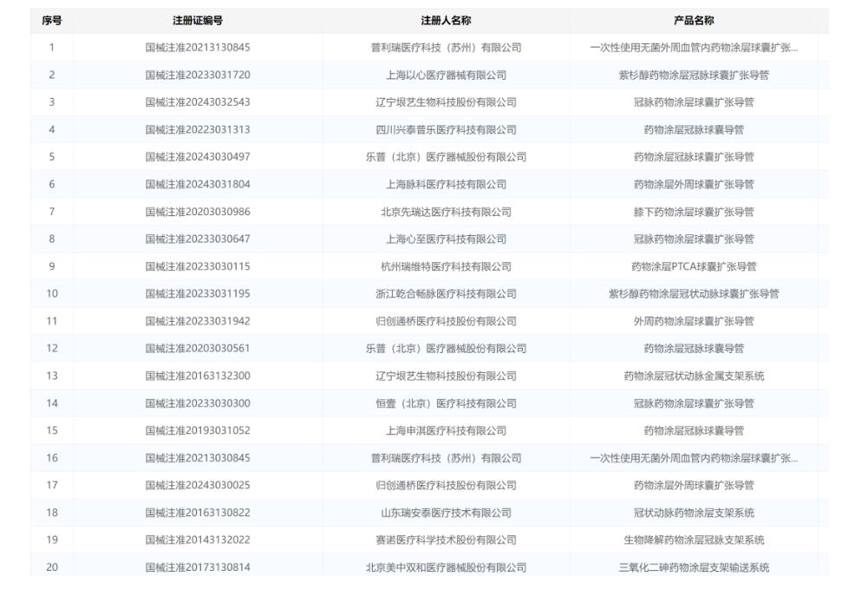This screenshot has height=596, width=868.
Task: Click product 冠状动脉药物涂层支架系统
Action: [x=694, y=513]
